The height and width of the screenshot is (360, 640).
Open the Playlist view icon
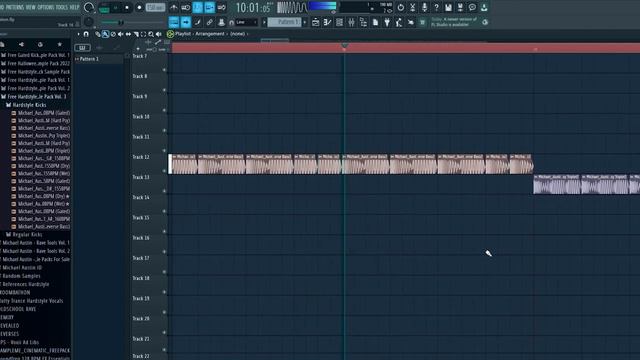coord(316,22)
